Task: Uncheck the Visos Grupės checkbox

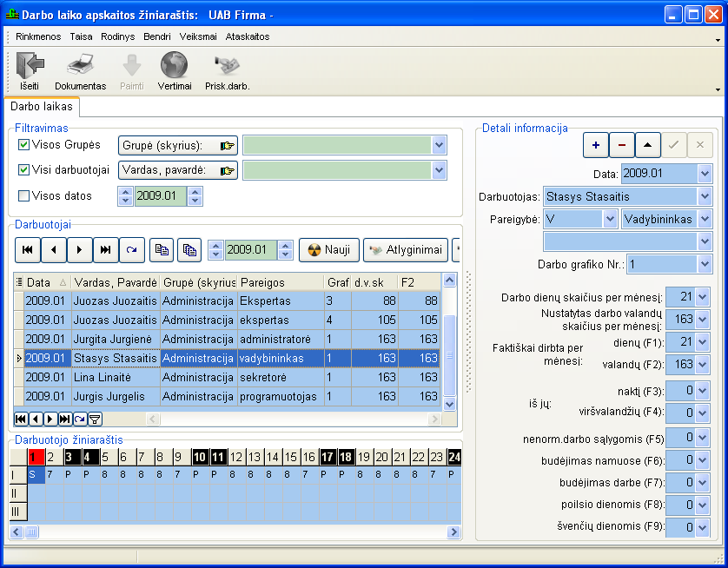Action: (23, 145)
